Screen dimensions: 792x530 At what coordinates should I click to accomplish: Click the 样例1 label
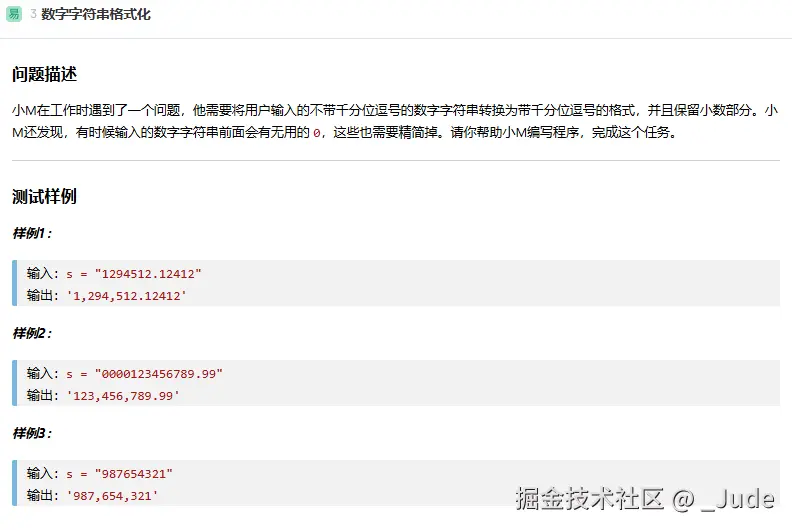tap(32, 233)
